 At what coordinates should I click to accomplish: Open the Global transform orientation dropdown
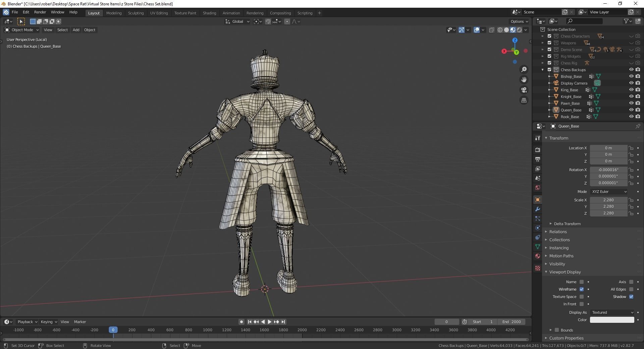237,21
